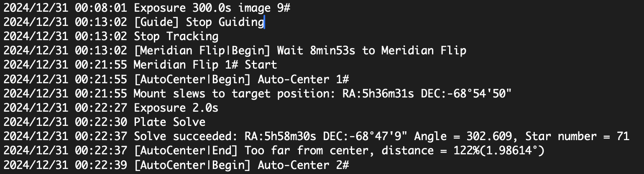Click the '[Meridian Flip|Begin]' tag

click(x=204, y=51)
